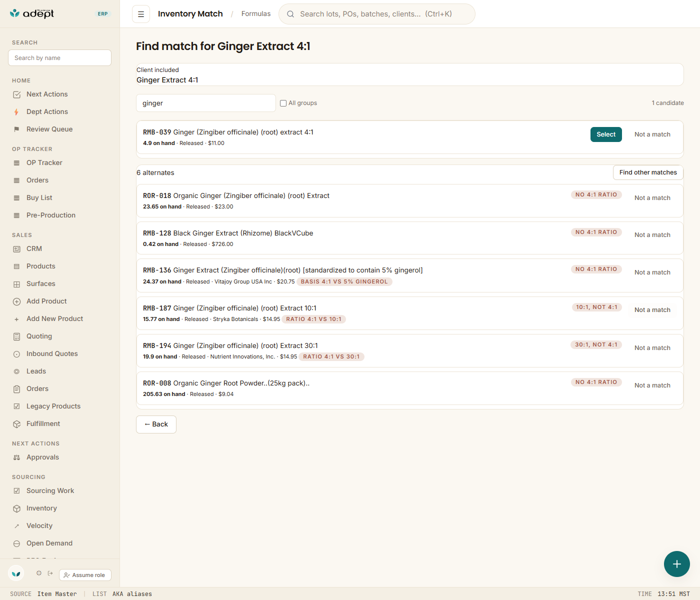Click the Approvals scale icon
This screenshot has width=700, height=600.
pos(16,457)
